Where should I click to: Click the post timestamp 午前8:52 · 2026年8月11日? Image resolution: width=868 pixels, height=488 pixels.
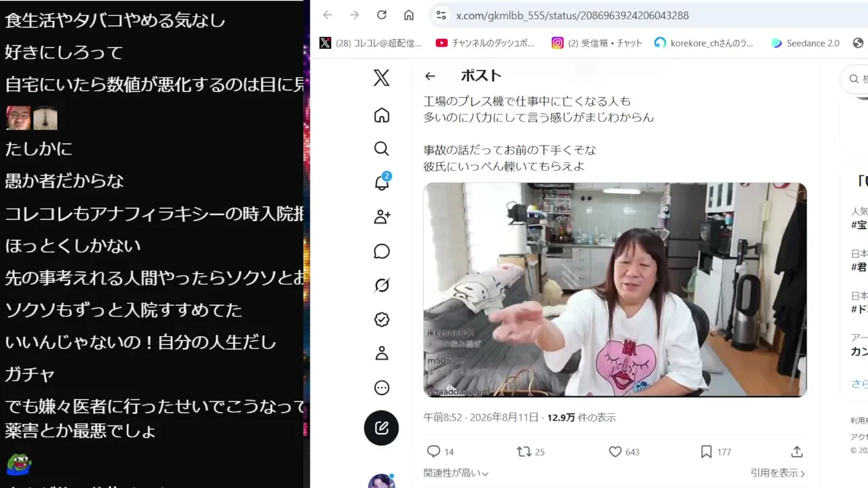[481, 418]
